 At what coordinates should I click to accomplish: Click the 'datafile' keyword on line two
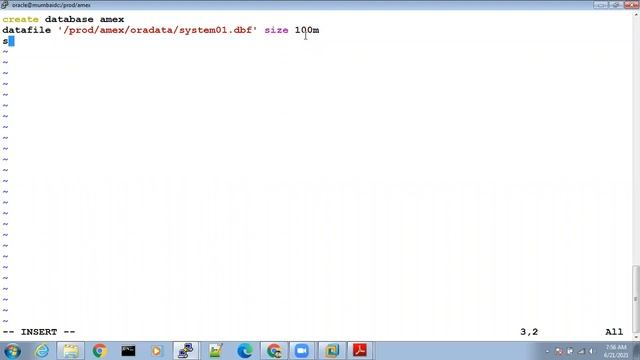[27, 30]
